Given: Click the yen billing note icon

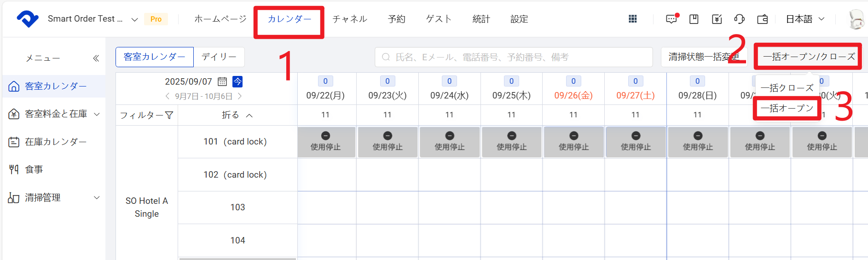Looking at the screenshot, I should pyautogui.click(x=717, y=19).
